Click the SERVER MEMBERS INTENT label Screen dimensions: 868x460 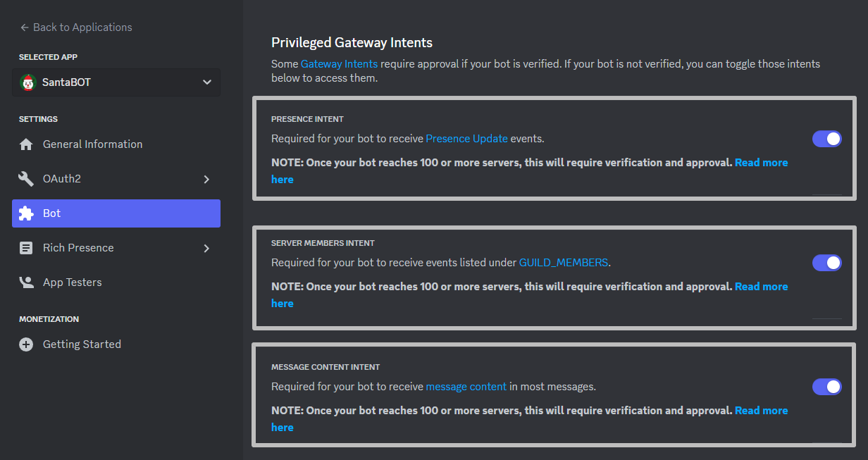point(323,243)
